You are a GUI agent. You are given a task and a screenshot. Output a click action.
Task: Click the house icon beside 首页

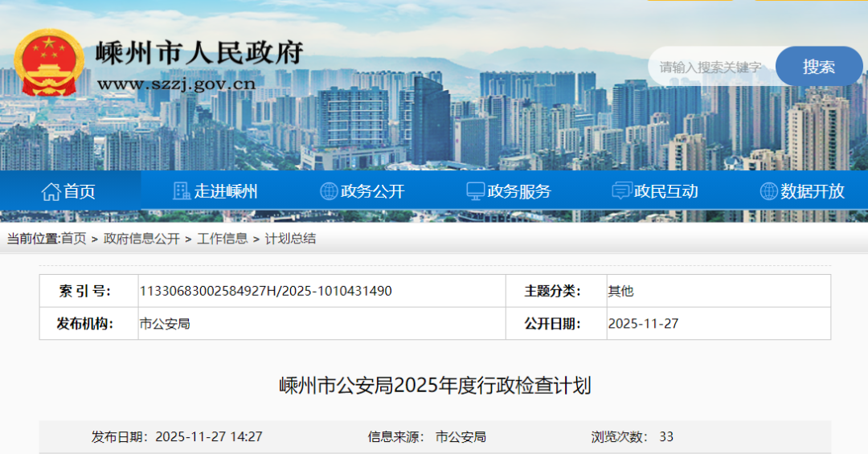click(51, 191)
